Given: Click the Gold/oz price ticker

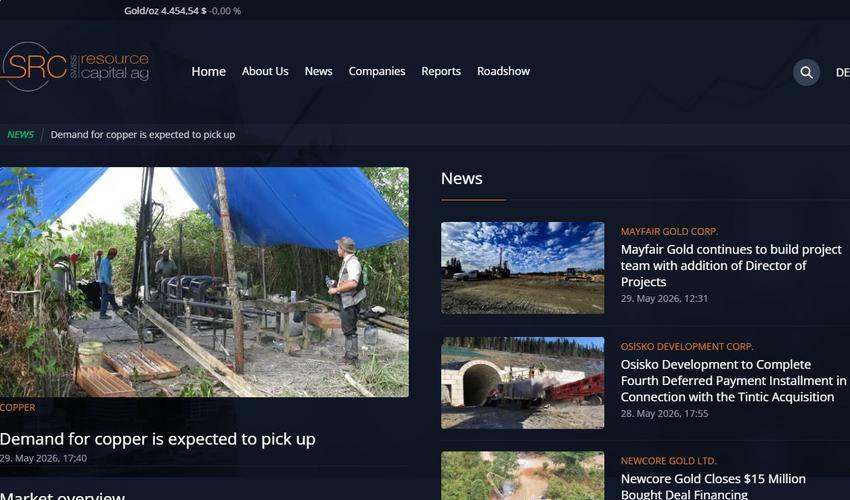Looking at the screenshot, I should 182,11.
